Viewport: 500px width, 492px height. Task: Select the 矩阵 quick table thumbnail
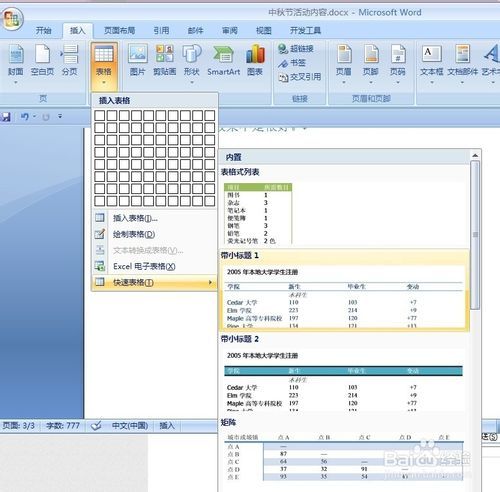coord(344,451)
